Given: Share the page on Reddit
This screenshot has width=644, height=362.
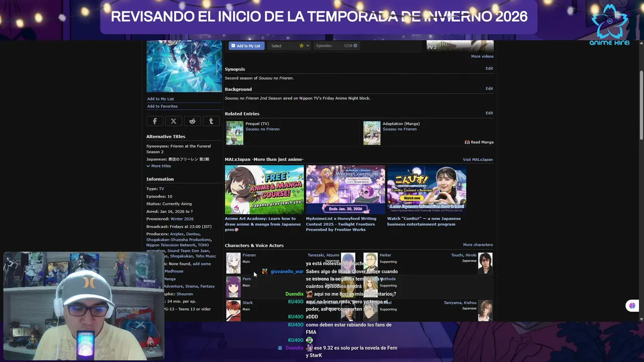Looking at the screenshot, I should pos(192,121).
